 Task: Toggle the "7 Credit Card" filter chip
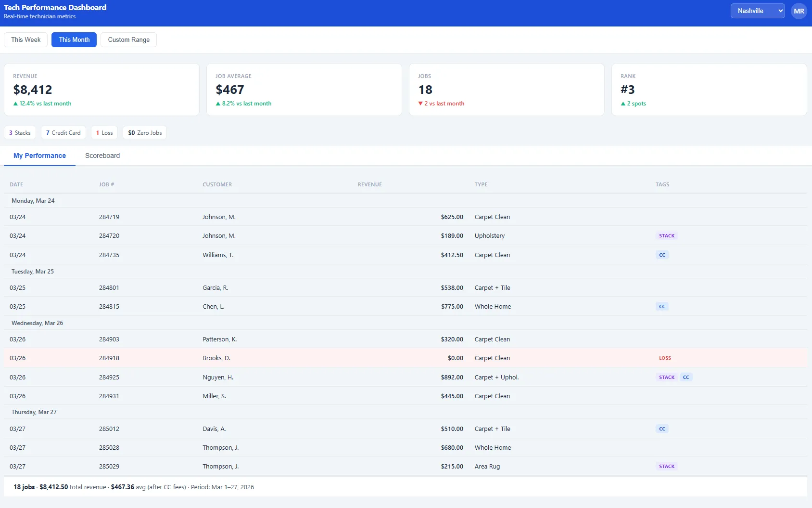point(63,132)
